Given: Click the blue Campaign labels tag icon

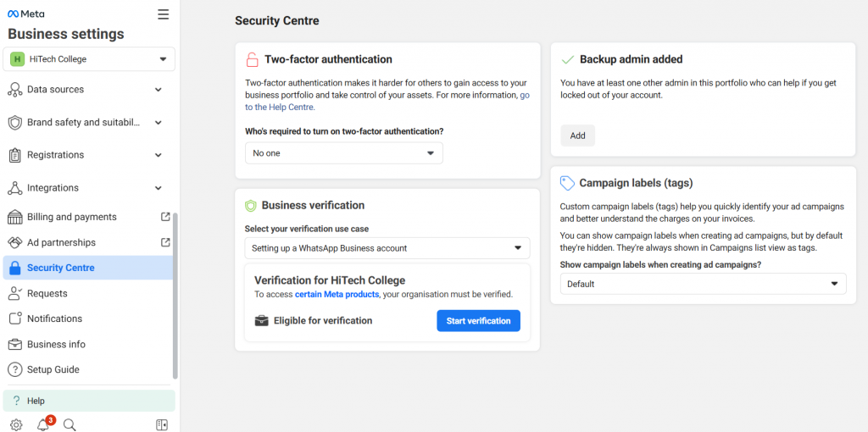Looking at the screenshot, I should [x=567, y=183].
